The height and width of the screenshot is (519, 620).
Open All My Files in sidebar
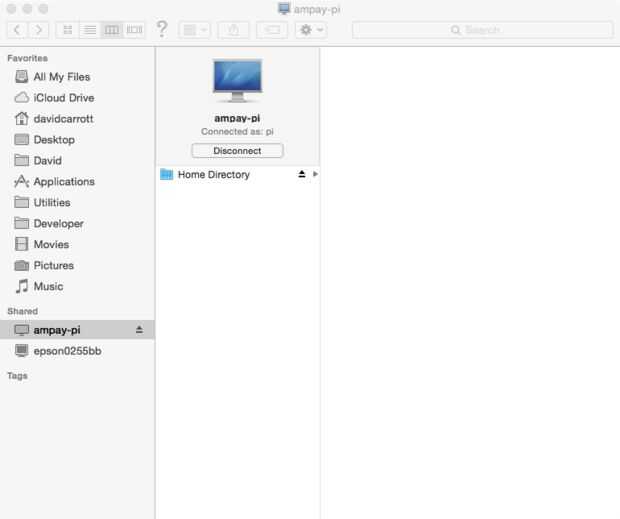coord(77,77)
